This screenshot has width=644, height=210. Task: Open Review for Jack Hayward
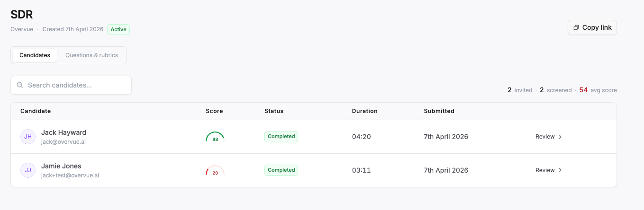[x=545, y=137]
